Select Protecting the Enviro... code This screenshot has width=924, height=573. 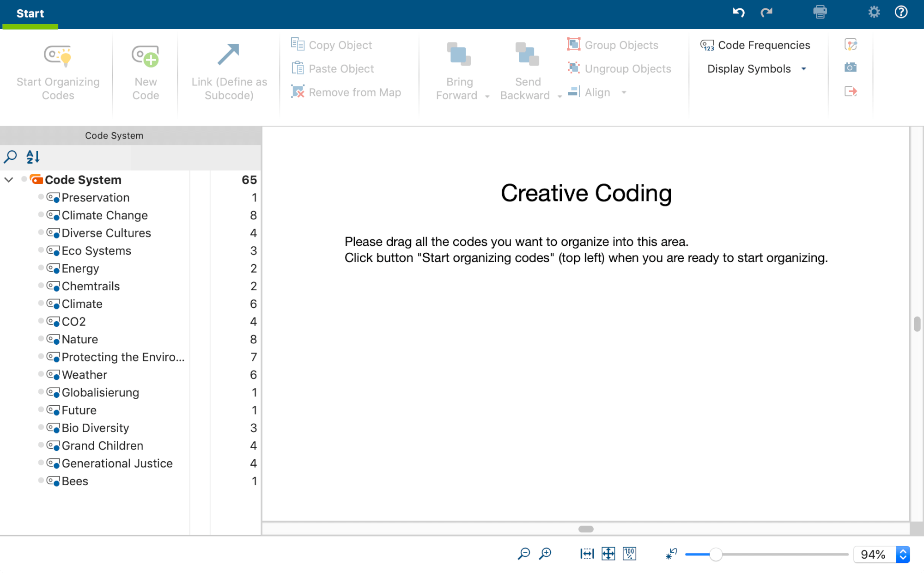(x=123, y=357)
